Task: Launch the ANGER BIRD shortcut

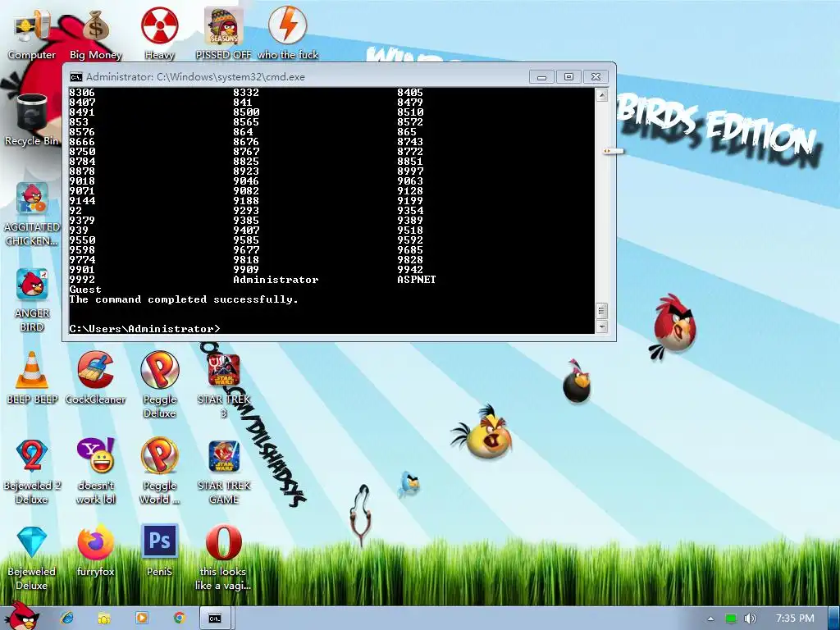Action: coord(32,299)
